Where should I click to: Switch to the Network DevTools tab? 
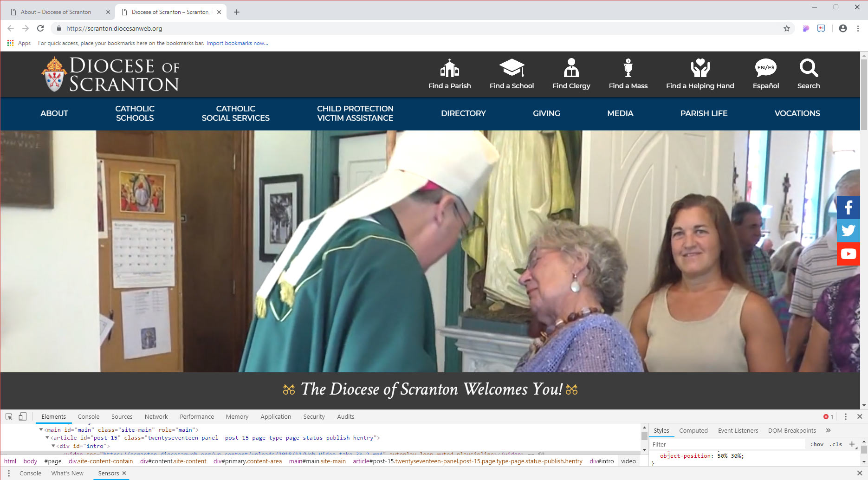pyautogui.click(x=156, y=416)
